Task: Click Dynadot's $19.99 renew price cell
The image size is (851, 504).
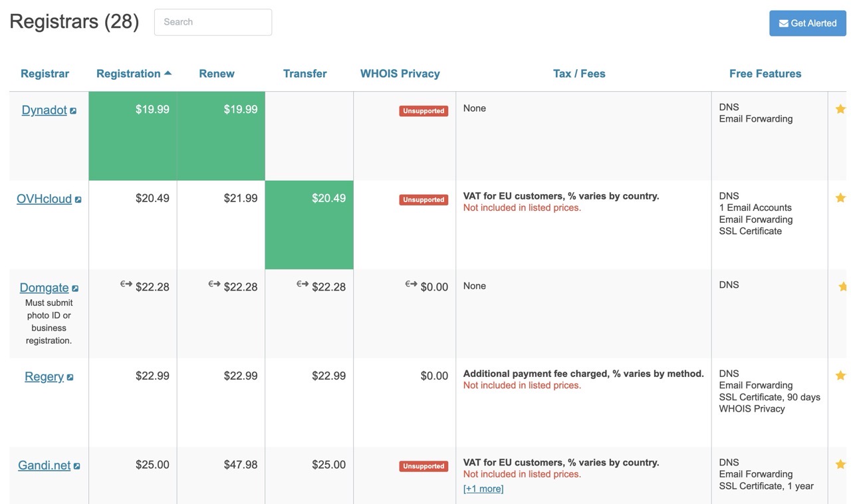Action: click(x=221, y=136)
